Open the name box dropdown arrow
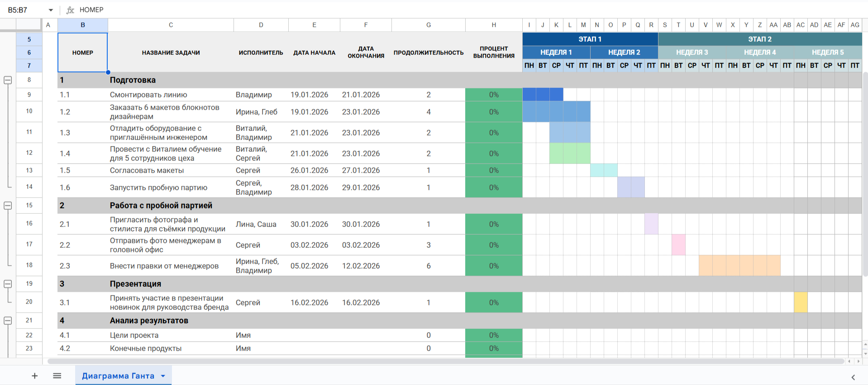 51,10
